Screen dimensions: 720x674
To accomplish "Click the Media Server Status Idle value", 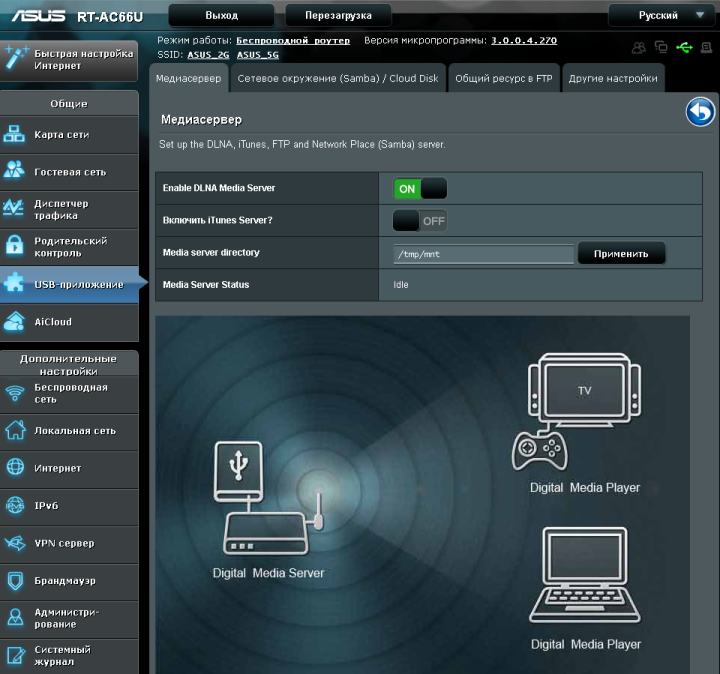I will [x=400, y=285].
